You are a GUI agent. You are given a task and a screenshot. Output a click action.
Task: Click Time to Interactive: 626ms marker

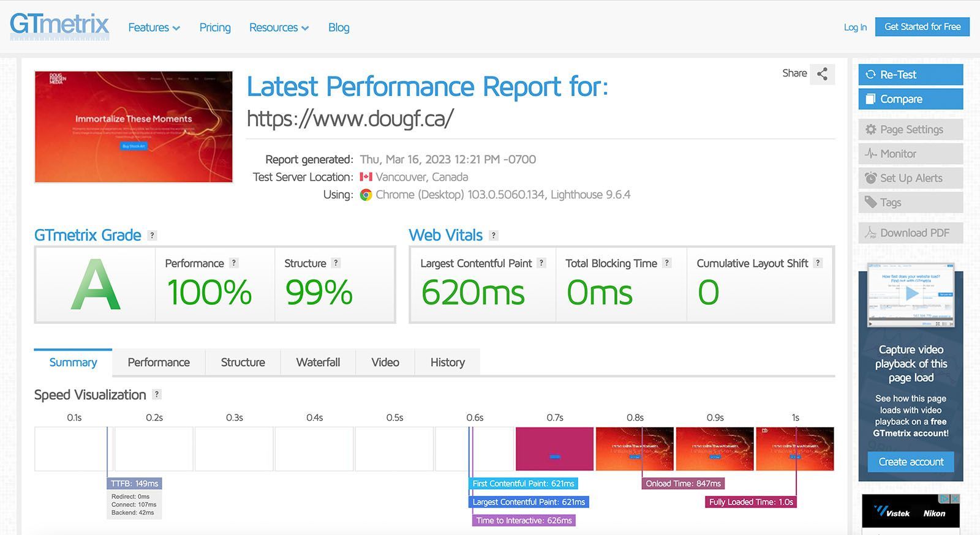(524, 520)
